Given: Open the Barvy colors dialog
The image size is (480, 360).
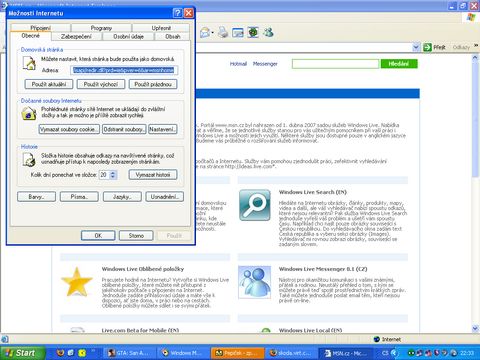Looking at the screenshot, I should coord(36,197).
